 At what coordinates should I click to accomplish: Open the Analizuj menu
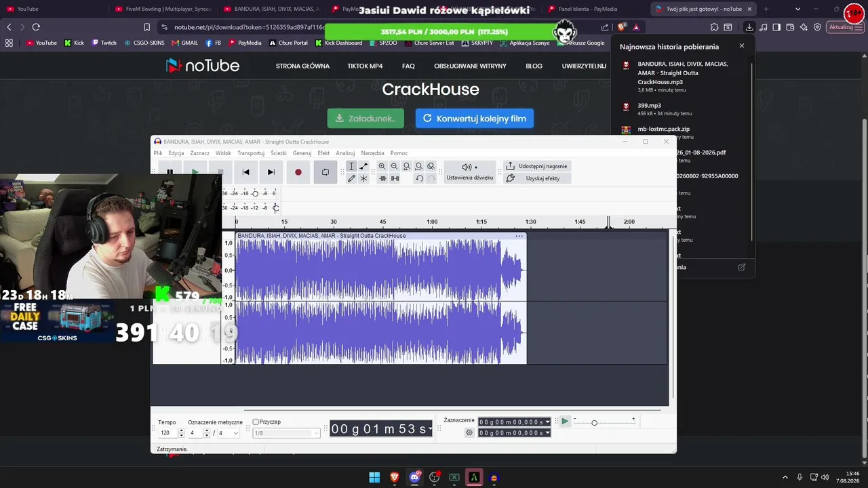click(345, 153)
